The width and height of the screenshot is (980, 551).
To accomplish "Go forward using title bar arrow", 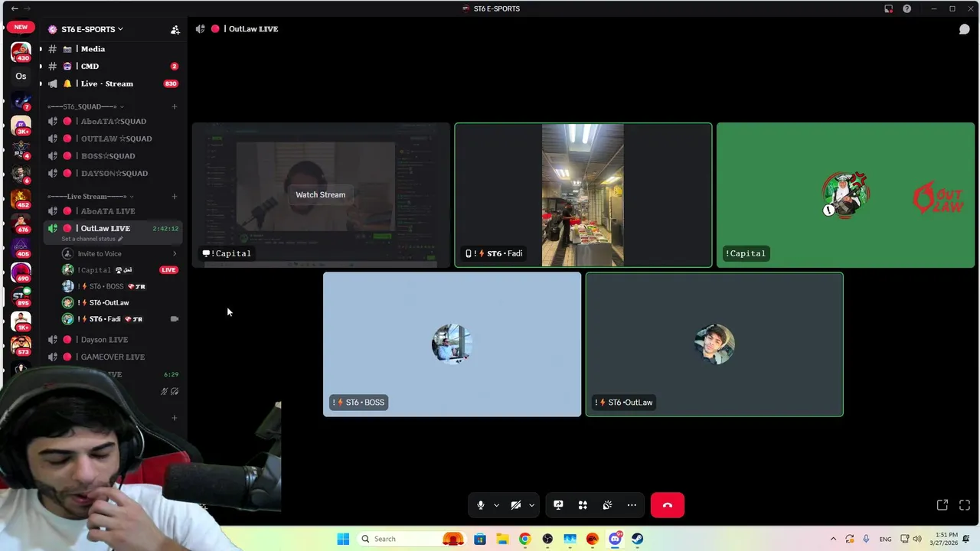I will click(x=28, y=8).
